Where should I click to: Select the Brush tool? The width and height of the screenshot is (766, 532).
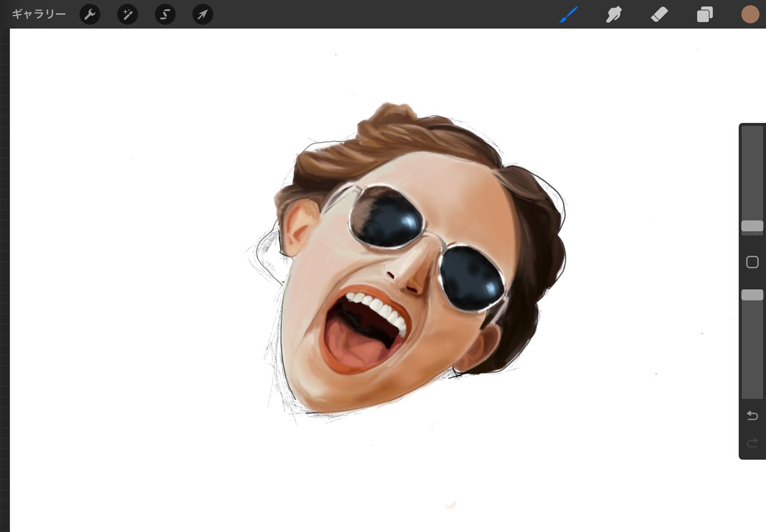569,14
